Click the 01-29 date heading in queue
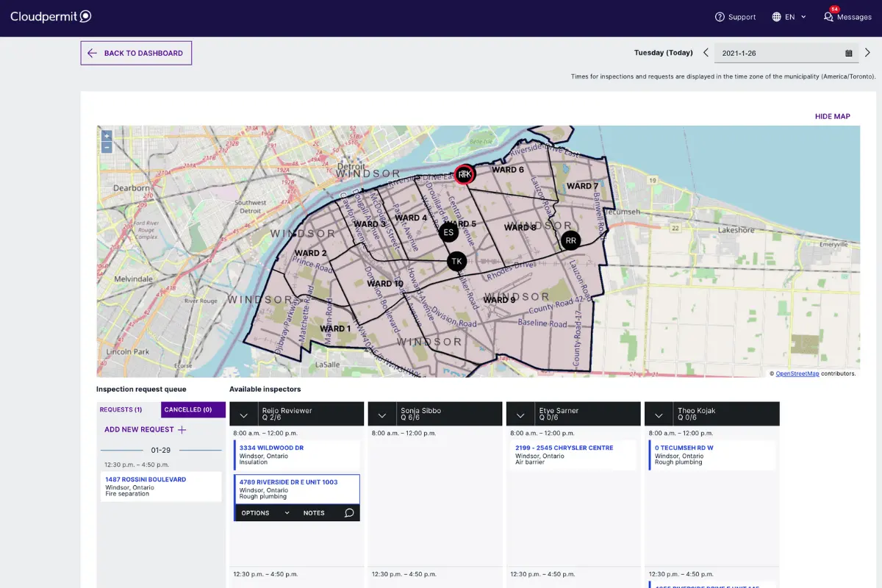The height and width of the screenshot is (588, 882). point(161,450)
